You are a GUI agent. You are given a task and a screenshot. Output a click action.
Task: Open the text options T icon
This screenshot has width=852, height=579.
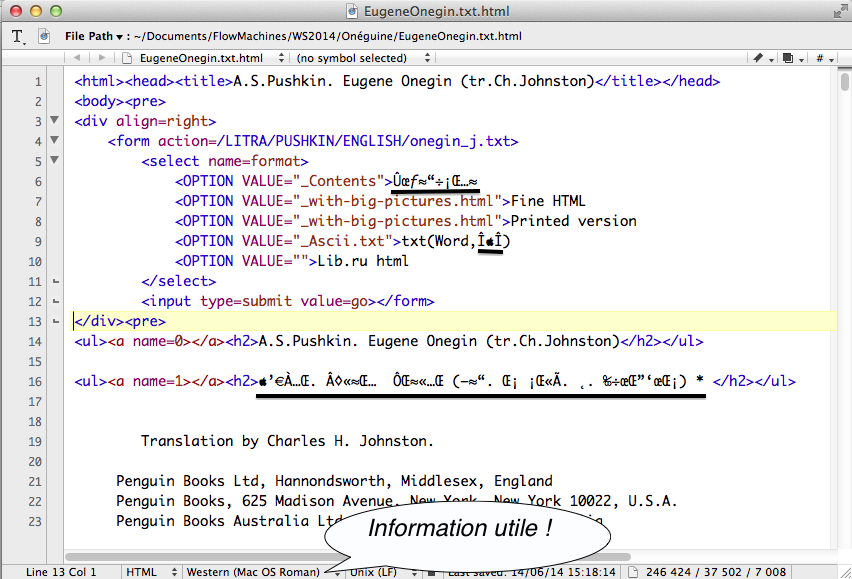click(x=18, y=37)
